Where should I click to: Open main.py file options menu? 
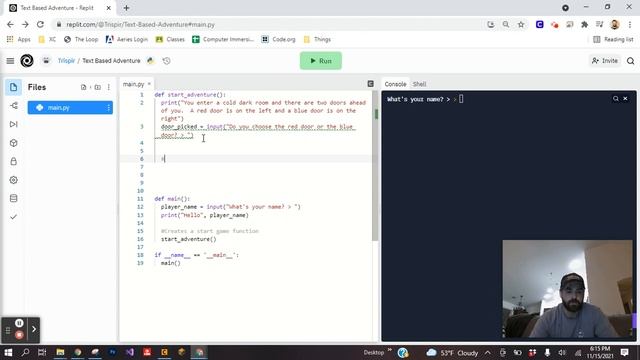[x=109, y=108]
